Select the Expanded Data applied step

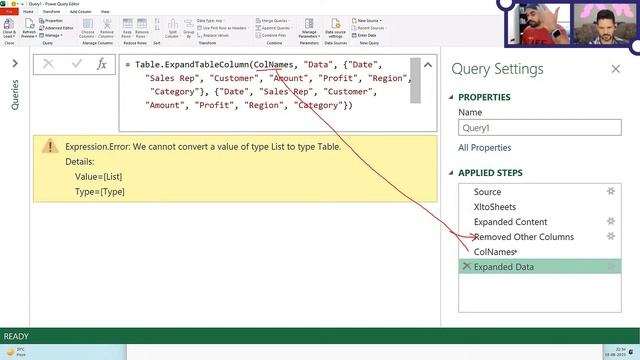pyautogui.click(x=540, y=267)
